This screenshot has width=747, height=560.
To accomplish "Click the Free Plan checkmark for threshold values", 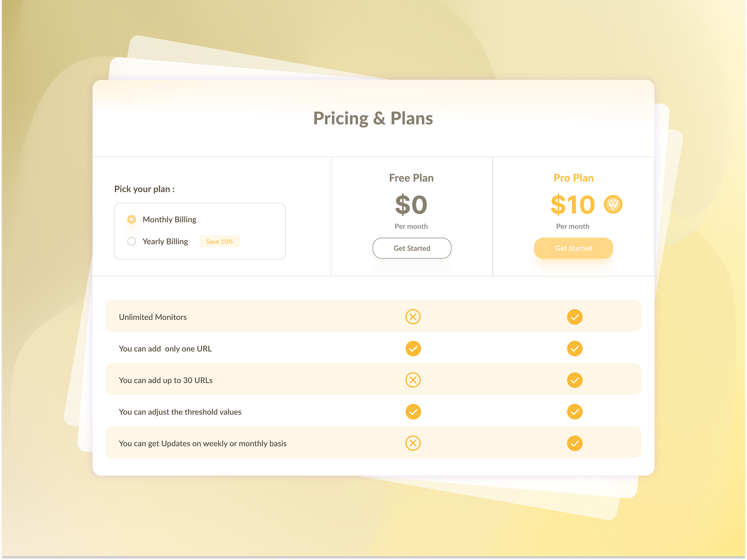I will 413,412.
